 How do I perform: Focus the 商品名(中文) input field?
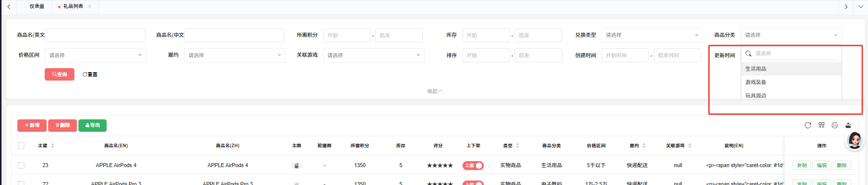point(234,35)
